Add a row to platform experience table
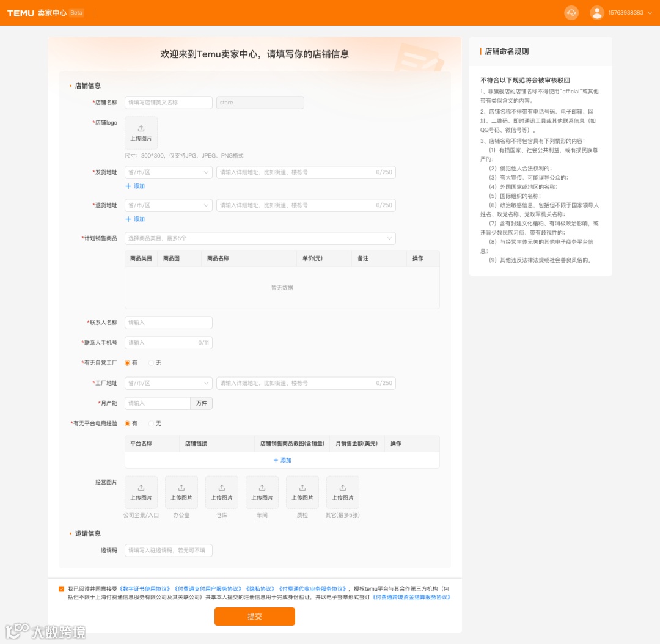660x644 pixels. [x=282, y=460]
